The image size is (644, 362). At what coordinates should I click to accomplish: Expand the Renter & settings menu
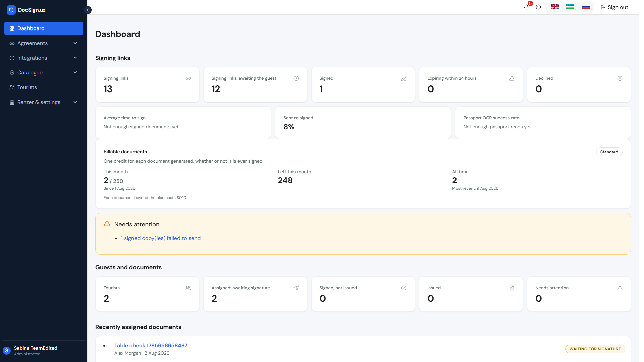tap(44, 102)
